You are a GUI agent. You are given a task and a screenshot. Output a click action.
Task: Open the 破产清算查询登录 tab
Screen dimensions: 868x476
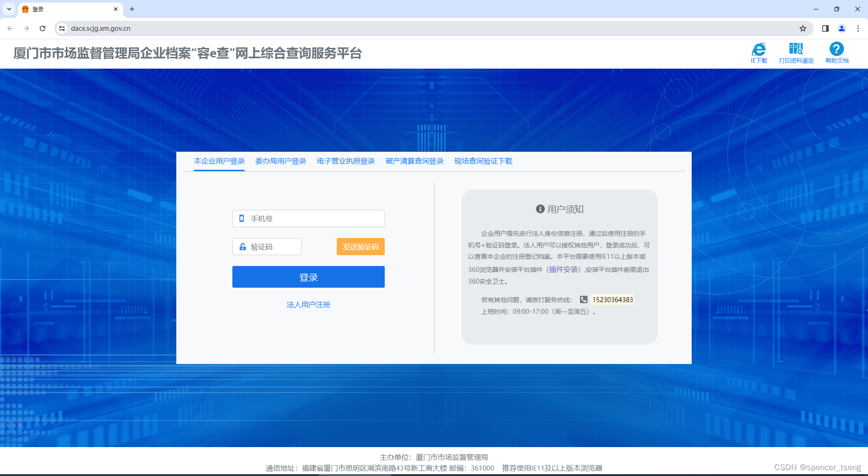(x=414, y=161)
